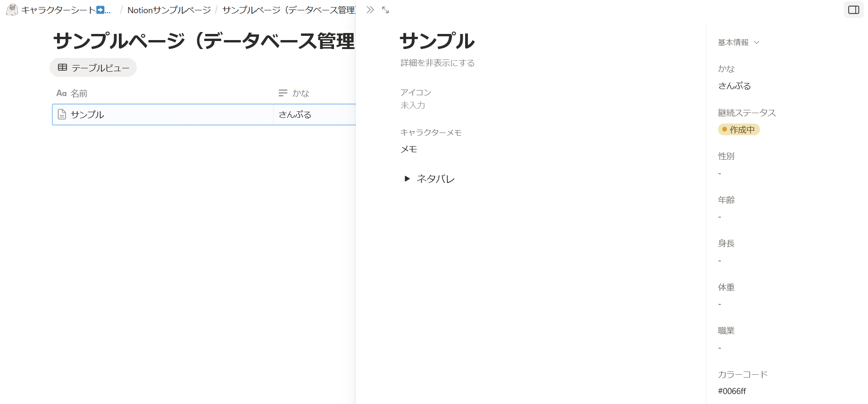The image size is (868, 404).
Task: Click the text icon of かな column
Action: (x=283, y=93)
